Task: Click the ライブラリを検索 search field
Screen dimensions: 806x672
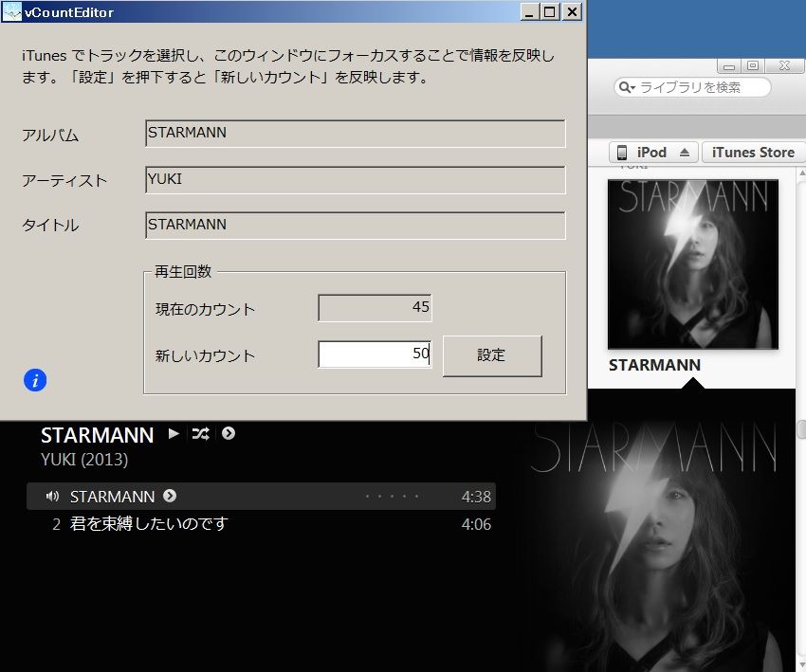Action: (x=692, y=87)
